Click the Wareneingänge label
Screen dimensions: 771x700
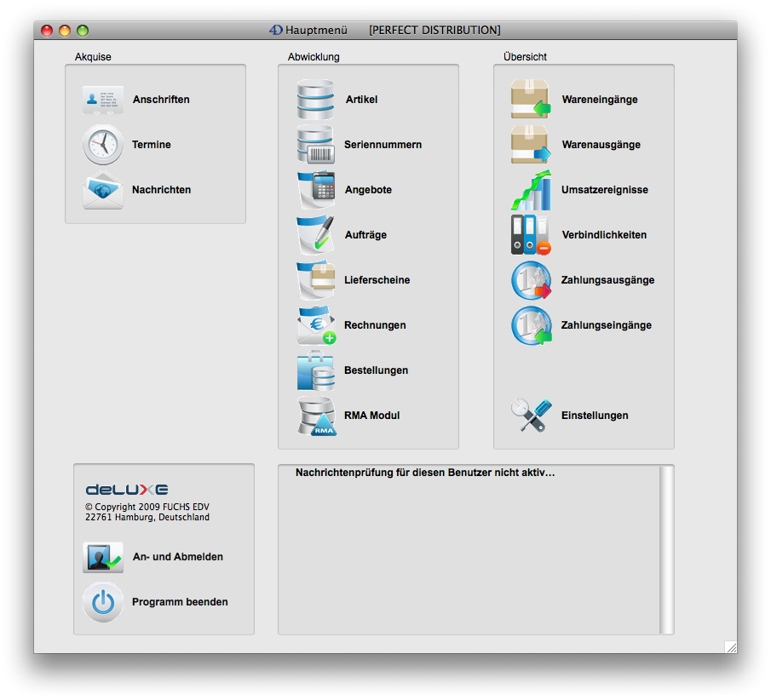[x=599, y=100]
